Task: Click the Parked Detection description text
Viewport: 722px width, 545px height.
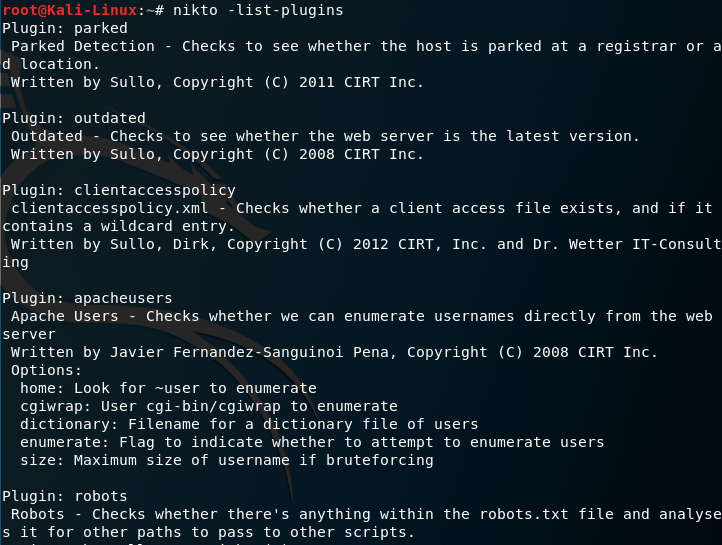Action: pos(360,46)
